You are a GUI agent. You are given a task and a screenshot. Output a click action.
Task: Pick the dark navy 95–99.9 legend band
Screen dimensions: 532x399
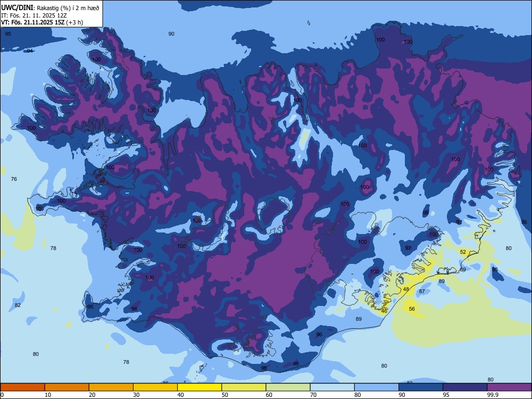[465, 387]
